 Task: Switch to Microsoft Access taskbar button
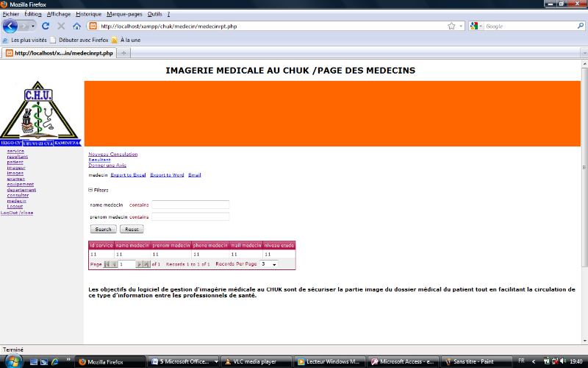point(404,361)
